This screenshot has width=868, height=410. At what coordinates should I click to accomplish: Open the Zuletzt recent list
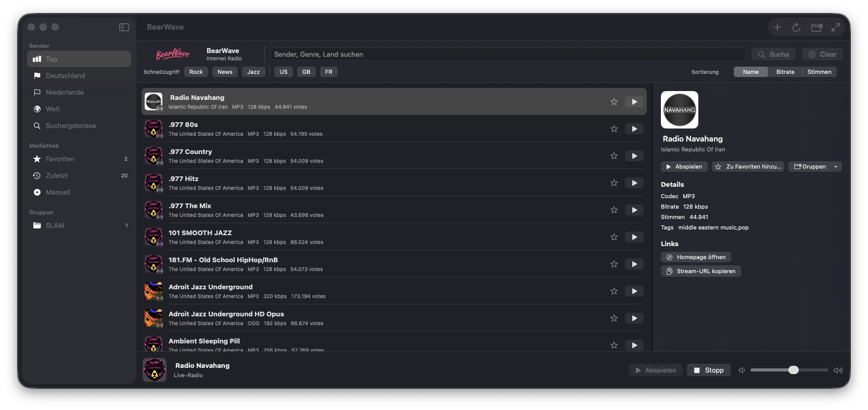click(79, 175)
